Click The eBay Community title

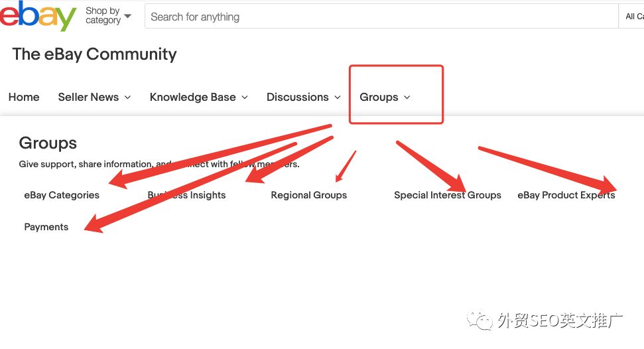[x=94, y=54]
